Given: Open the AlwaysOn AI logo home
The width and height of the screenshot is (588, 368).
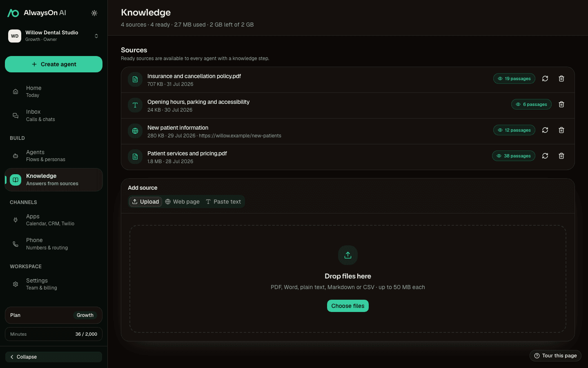Looking at the screenshot, I should click(x=37, y=13).
